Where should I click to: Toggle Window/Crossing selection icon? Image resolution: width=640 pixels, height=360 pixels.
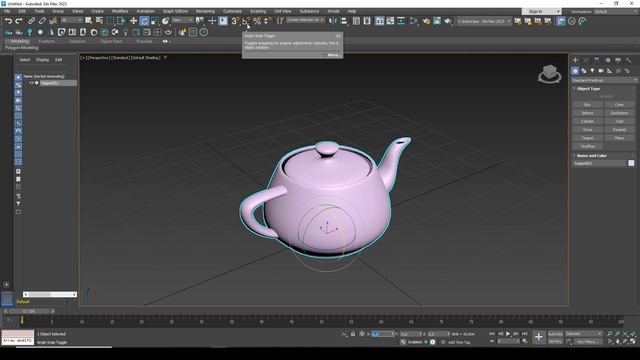(x=121, y=21)
